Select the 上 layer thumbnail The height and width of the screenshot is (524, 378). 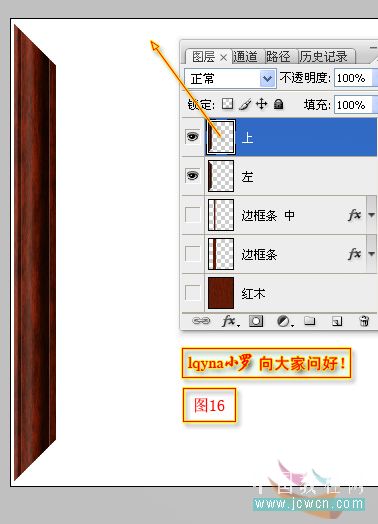coord(221,137)
